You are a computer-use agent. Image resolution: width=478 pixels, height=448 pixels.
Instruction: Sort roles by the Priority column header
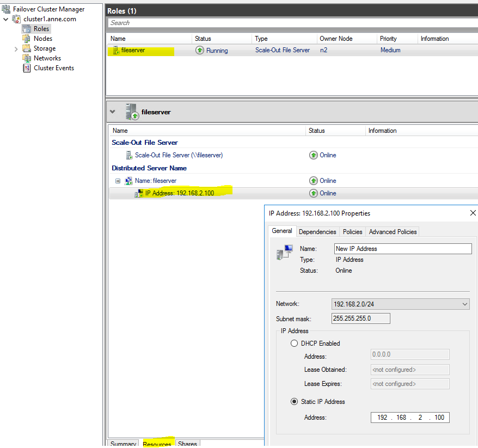(397, 39)
